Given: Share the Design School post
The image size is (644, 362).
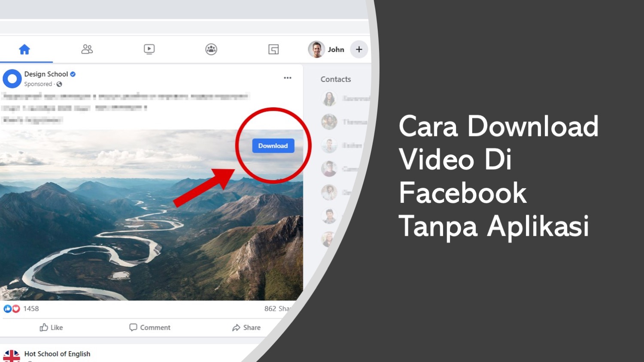Looking at the screenshot, I should tap(246, 328).
